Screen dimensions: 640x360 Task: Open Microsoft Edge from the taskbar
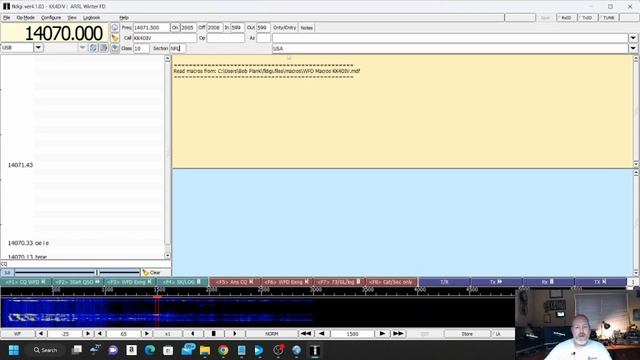coord(150,350)
